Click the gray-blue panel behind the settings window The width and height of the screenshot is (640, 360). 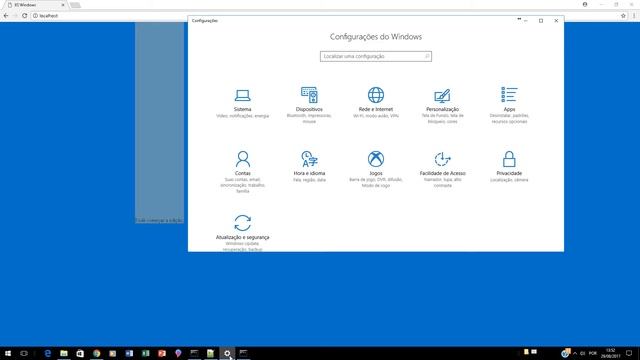point(160,122)
